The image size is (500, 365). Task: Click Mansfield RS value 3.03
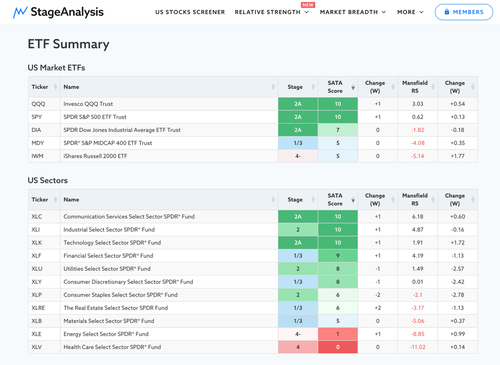pos(418,104)
